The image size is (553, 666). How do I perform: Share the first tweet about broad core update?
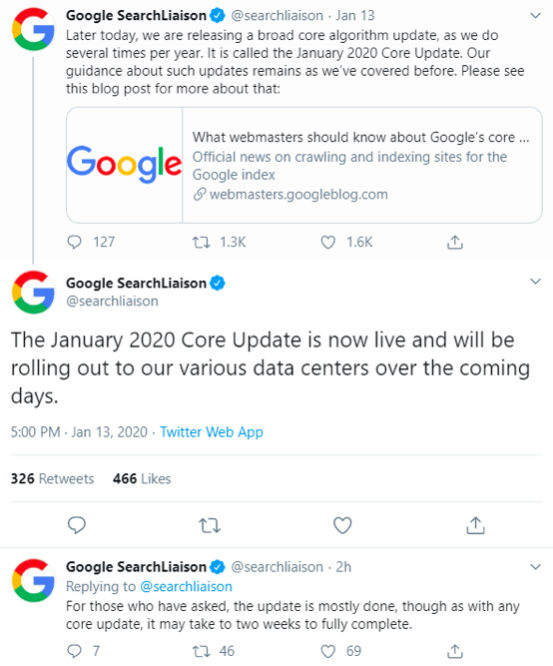[x=455, y=242]
